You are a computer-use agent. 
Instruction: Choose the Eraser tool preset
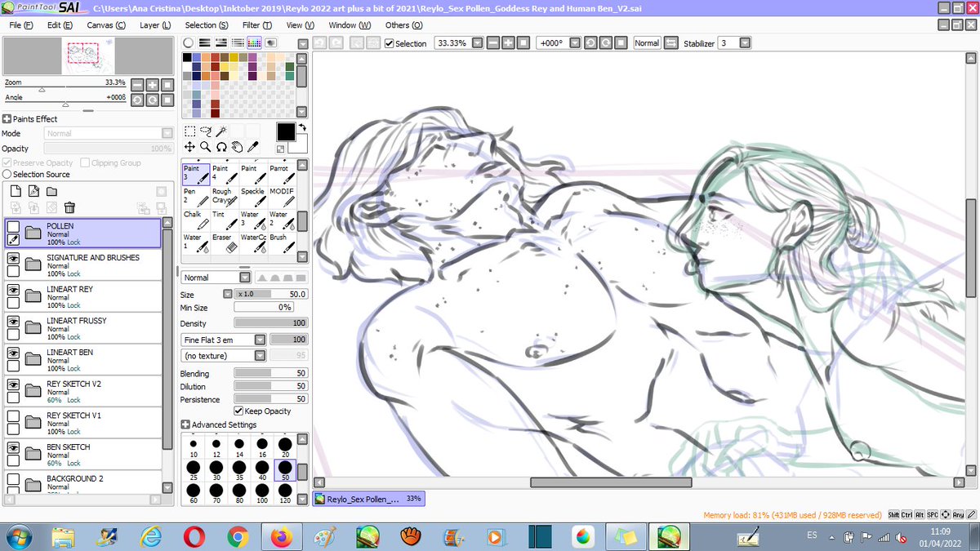[224, 242]
